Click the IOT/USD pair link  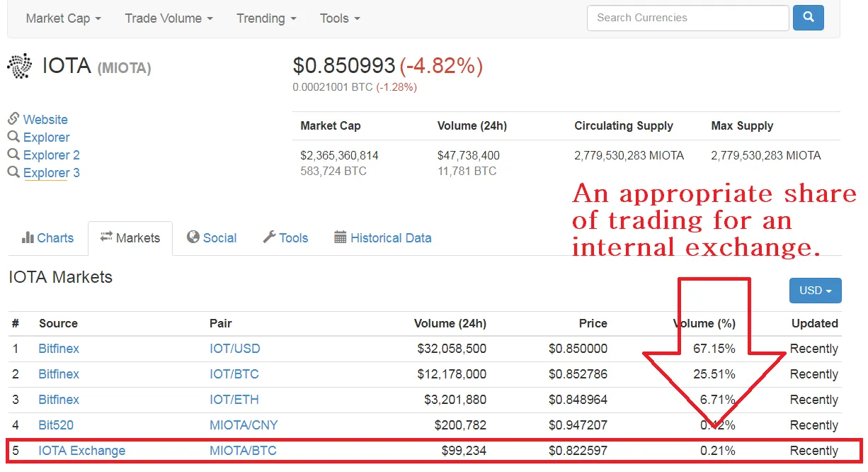(235, 349)
